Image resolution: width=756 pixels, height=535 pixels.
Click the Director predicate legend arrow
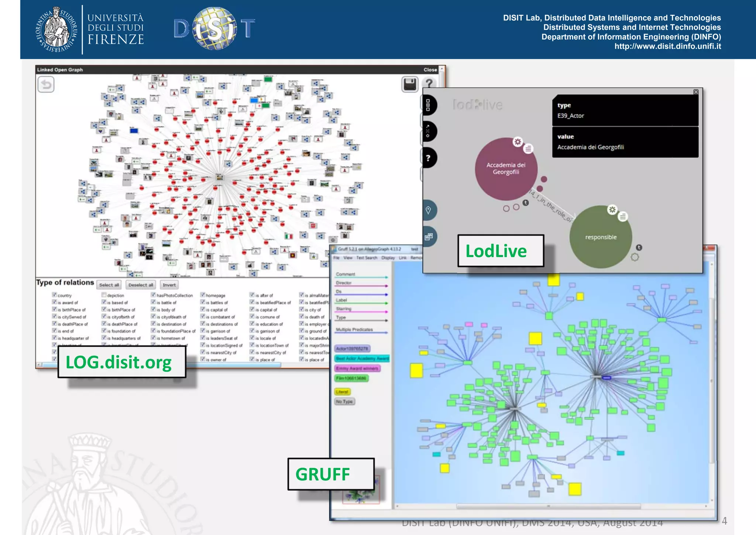click(362, 286)
